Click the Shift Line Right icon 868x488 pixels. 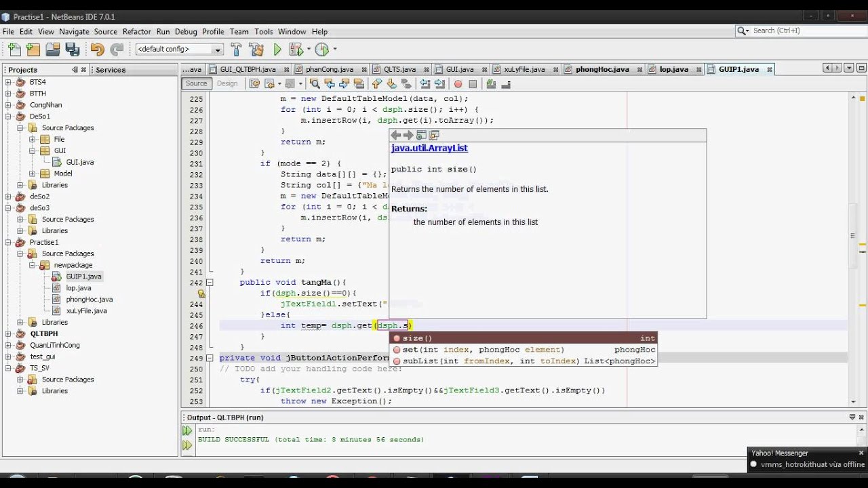pyautogui.click(x=439, y=83)
